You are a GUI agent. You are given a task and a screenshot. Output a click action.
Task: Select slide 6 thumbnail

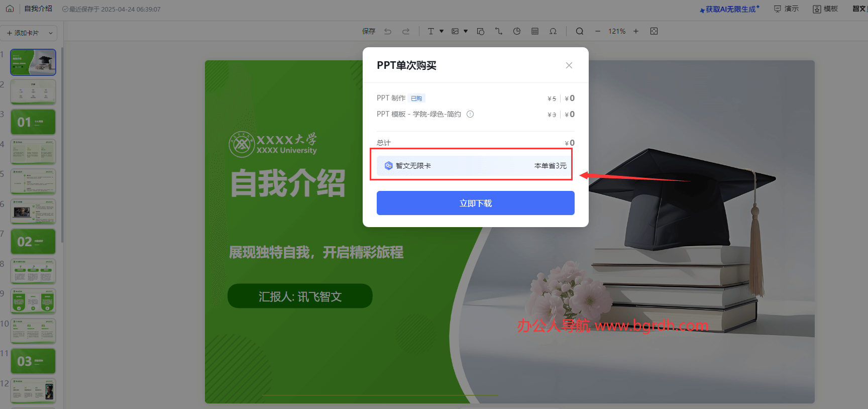(x=33, y=212)
